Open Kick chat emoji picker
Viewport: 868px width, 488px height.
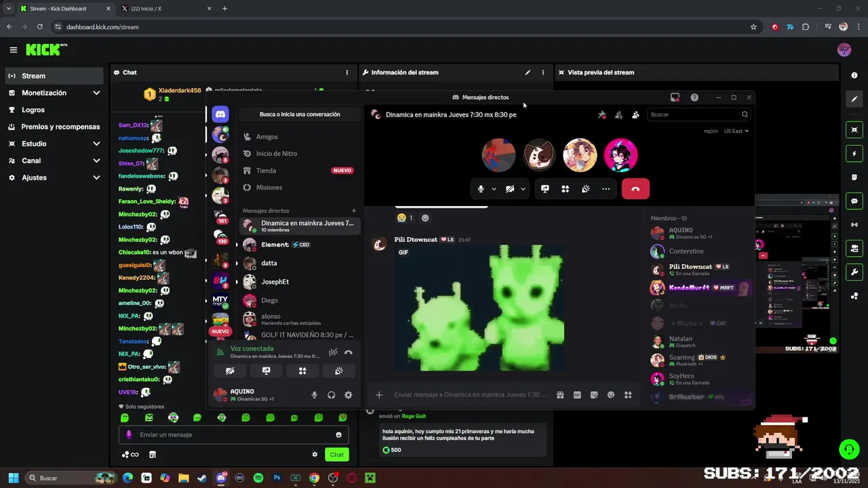[x=338, y=435]
